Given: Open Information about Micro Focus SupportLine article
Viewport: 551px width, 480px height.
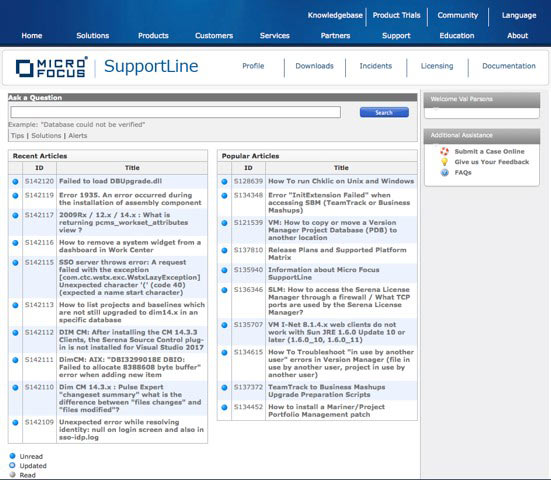Looking at the screenshot, I should (324, 273).
